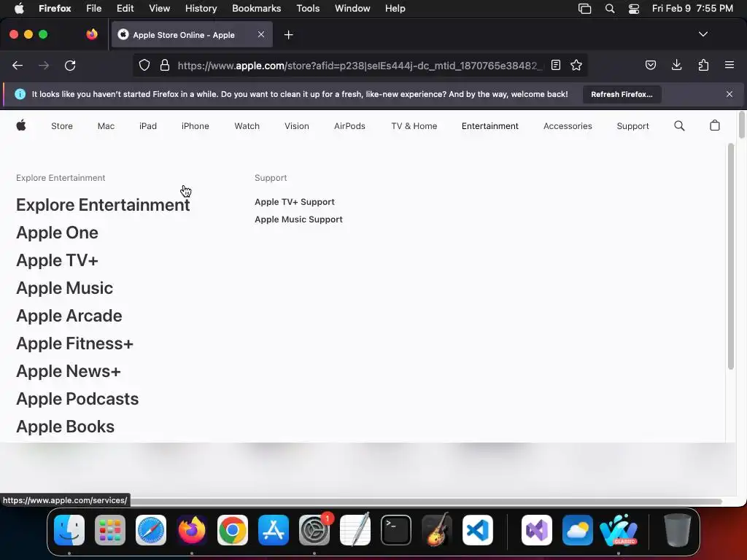Open Launchpad from the Dock

point(110,530)
